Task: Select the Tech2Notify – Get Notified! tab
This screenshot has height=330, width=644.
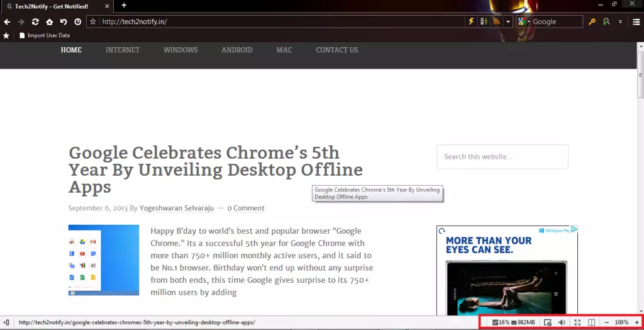Action: coord(56,6)
